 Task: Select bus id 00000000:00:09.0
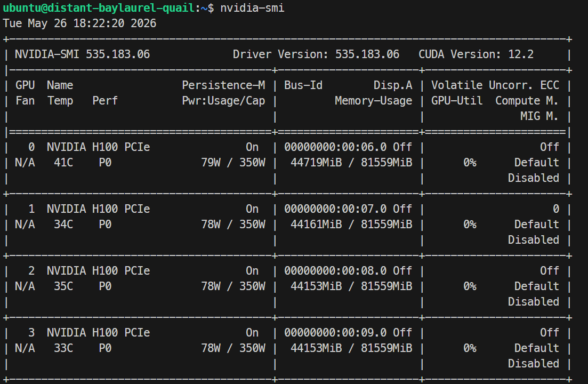335,333
